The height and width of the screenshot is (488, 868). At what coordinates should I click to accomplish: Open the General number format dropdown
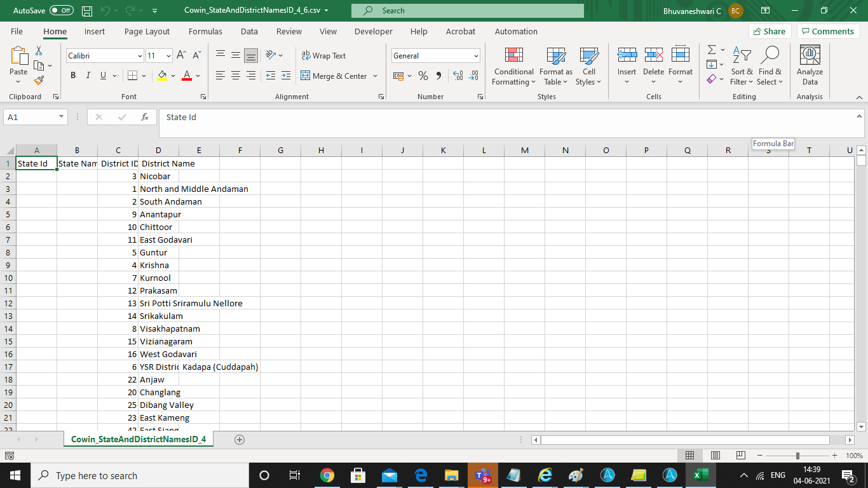476,56
